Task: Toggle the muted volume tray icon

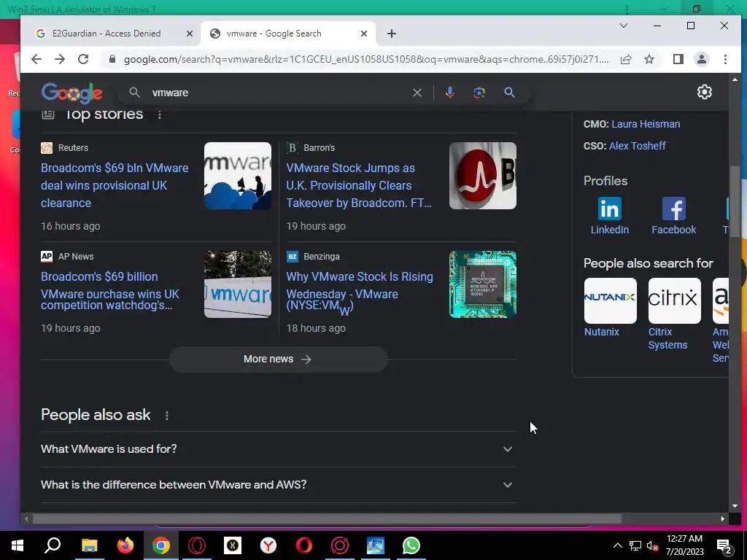Action: [652, 546]
